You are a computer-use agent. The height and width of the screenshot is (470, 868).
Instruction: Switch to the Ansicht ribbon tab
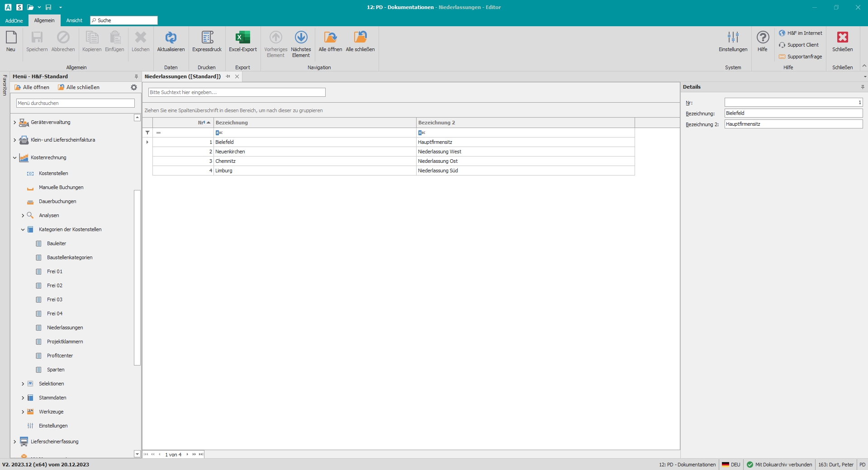[x=74, y=20]
